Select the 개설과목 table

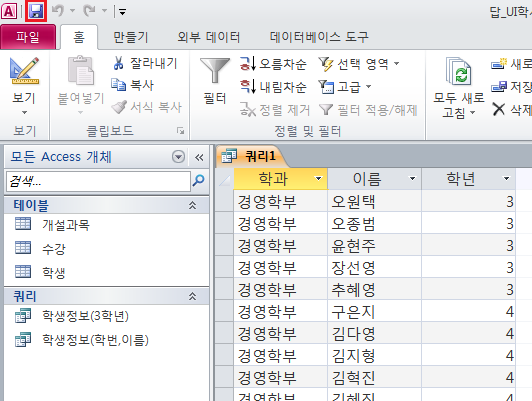(106, 225)
